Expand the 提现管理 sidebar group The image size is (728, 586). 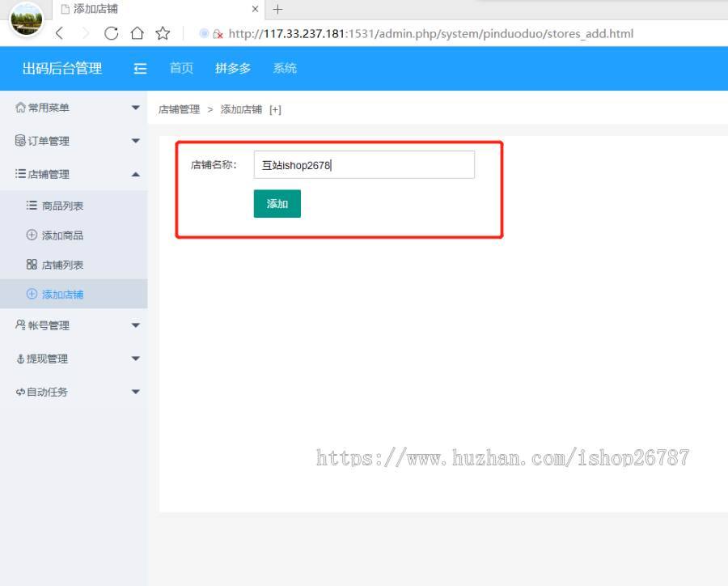[74, 359]
